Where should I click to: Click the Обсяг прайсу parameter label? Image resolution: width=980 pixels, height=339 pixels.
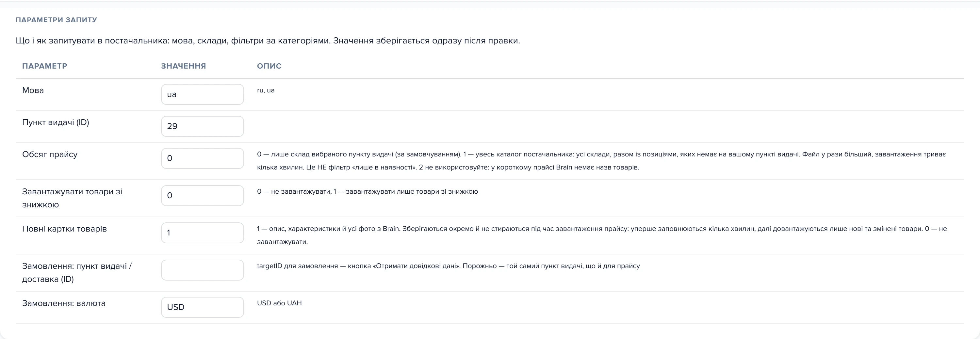coord(50,154)
